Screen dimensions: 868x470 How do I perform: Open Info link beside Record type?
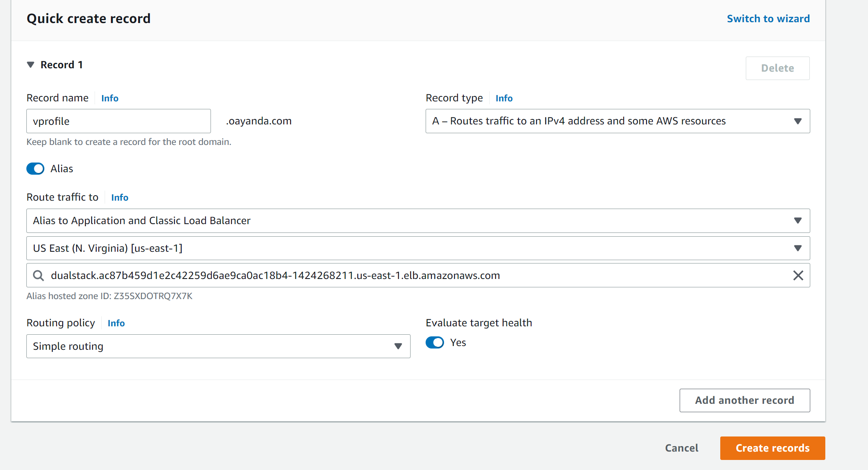pos(504,98)
